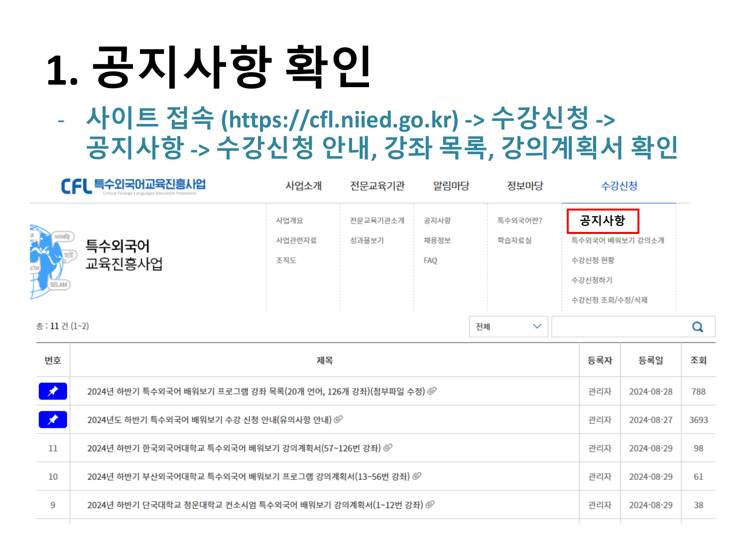747x560 pixels.
Task: Click the CFL site logo
Action: pyautogui.click(x=133, y=186)
